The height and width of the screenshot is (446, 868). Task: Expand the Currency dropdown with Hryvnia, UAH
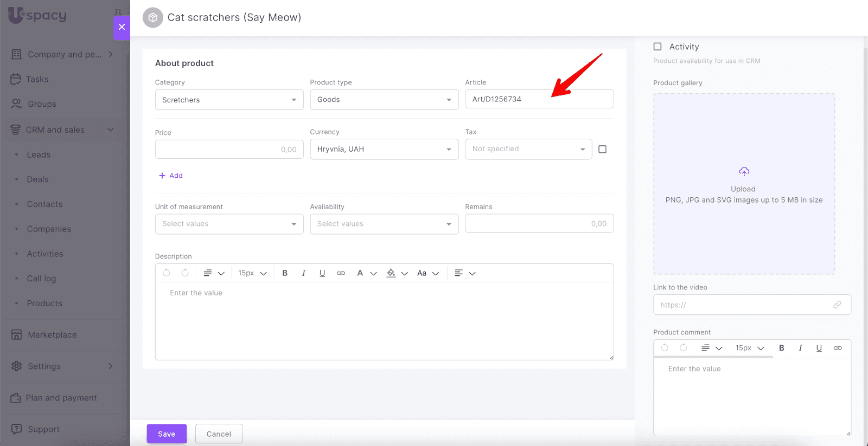click(384, 149)
